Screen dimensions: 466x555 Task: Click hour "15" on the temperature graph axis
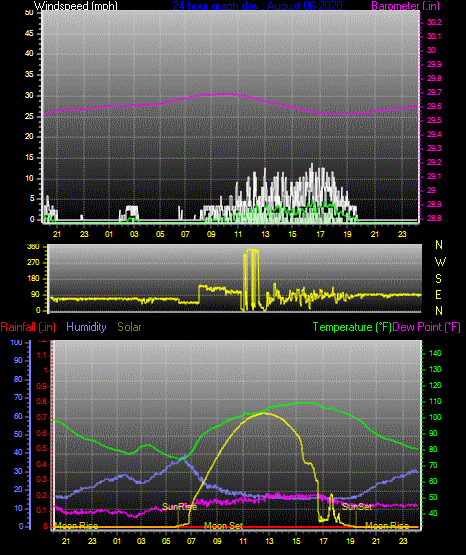[296, 541]
